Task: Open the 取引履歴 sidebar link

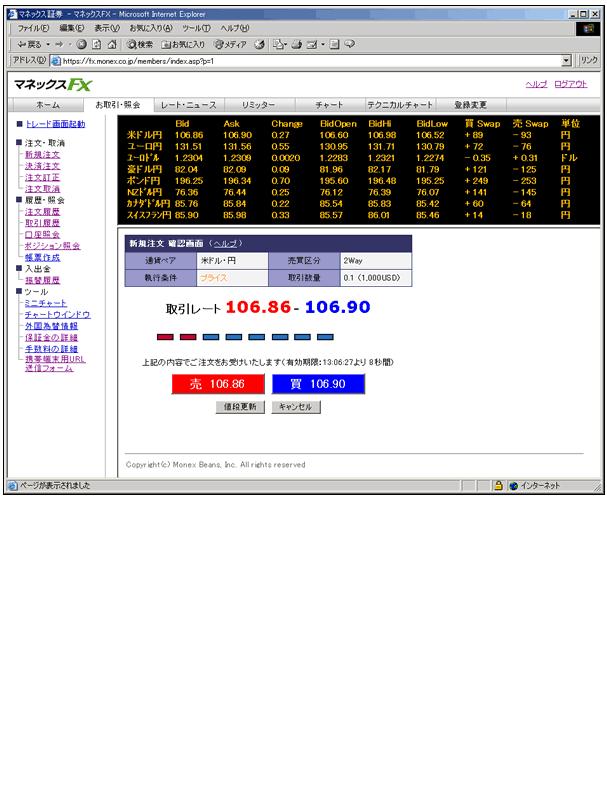Action: click(42, 223)
